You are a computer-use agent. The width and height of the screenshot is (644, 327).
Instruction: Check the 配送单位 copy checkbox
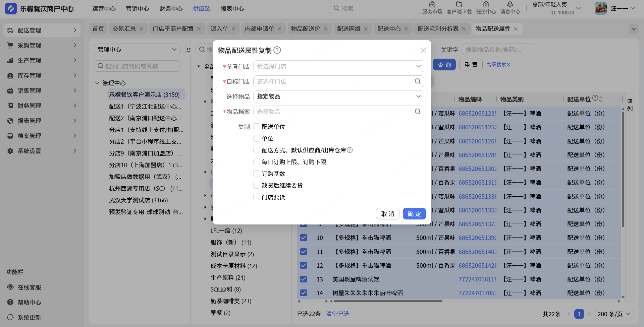click(x=257, y=127)
